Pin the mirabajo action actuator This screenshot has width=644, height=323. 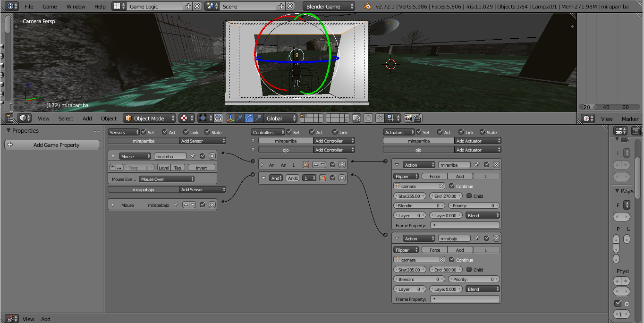477,238
